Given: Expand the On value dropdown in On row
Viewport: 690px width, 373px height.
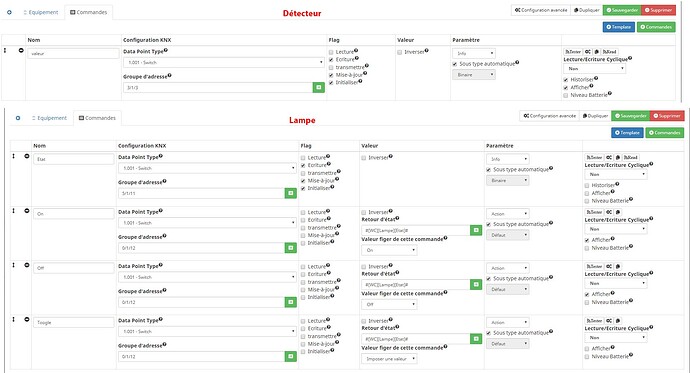Looking at the screenshot, I should pos(389,250).
